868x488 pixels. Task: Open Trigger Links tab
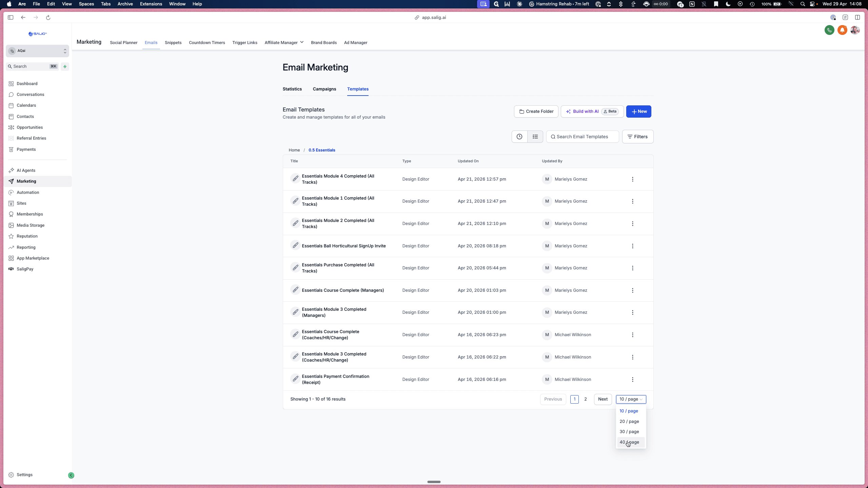coord(245,43)
